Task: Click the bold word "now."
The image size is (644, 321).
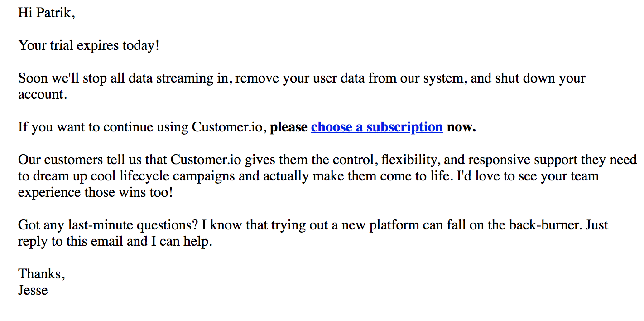Action: coord(461,127)
